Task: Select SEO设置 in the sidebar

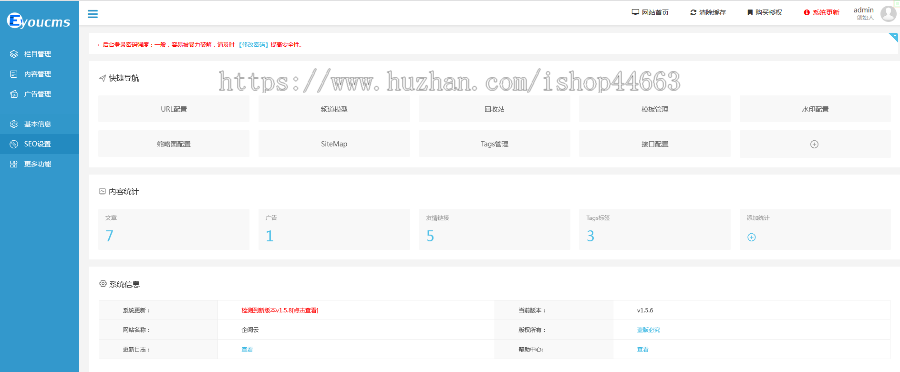Action: pos(39,144)
